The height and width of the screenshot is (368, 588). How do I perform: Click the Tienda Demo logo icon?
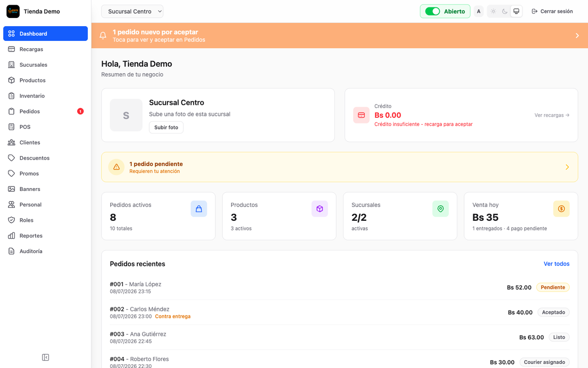[13, 11]
